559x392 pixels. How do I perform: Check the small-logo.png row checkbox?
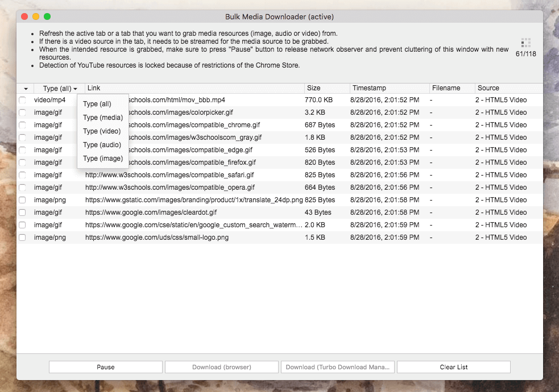(x=22, y=237)
